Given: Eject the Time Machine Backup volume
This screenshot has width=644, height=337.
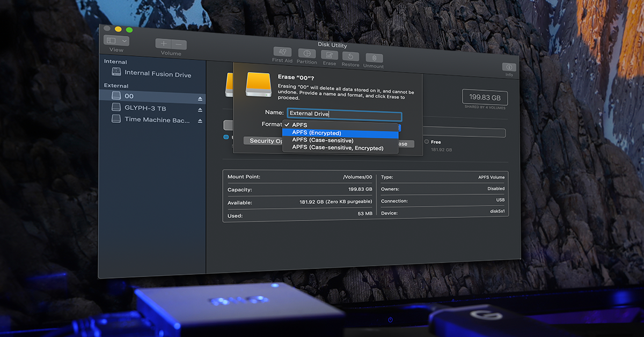Looking at the screenshot, I should pyautogui.click(x=200, y=121).
